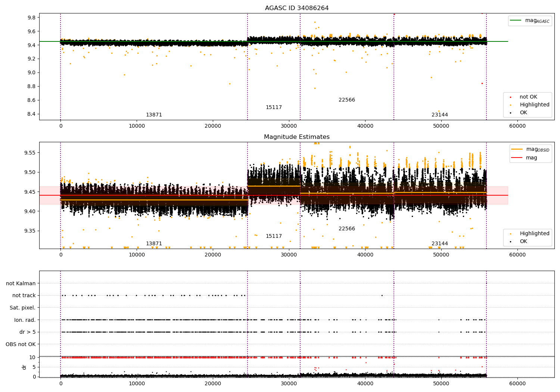
Task: Click the 5 tick on the dr axis
Action: pyautogui.click(x=34, y=367)
